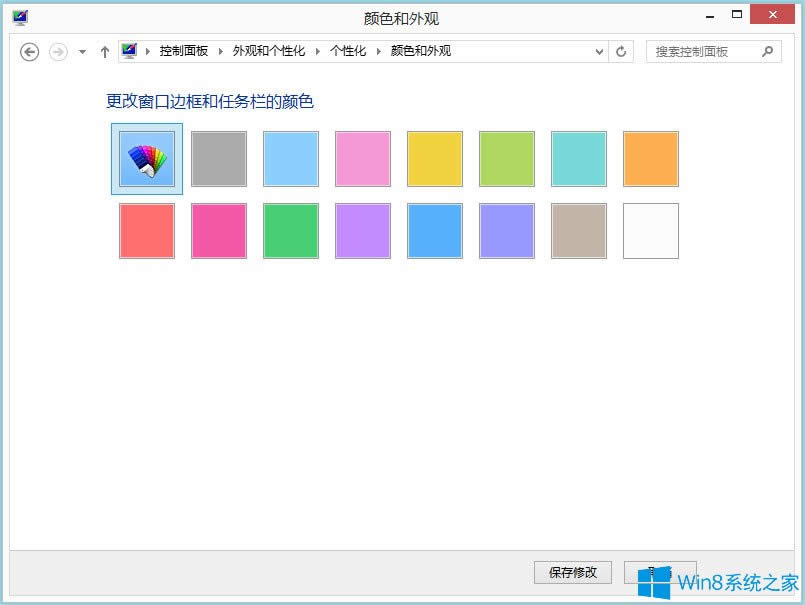The image size is (805, 605).
Task: Click the refresh icon next to the address bar
Action: (x=621, y=51)
